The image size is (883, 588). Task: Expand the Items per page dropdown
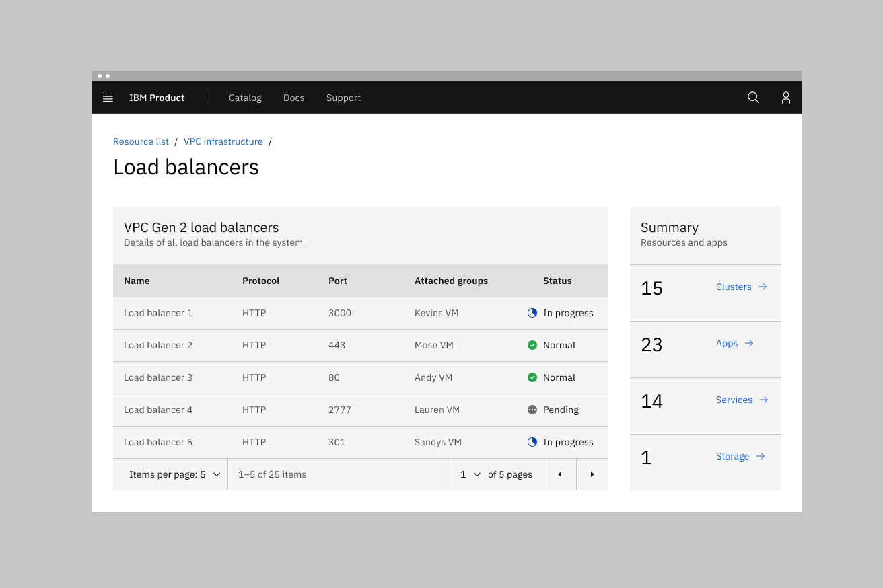pyautogui.click(x=174, y=474)
